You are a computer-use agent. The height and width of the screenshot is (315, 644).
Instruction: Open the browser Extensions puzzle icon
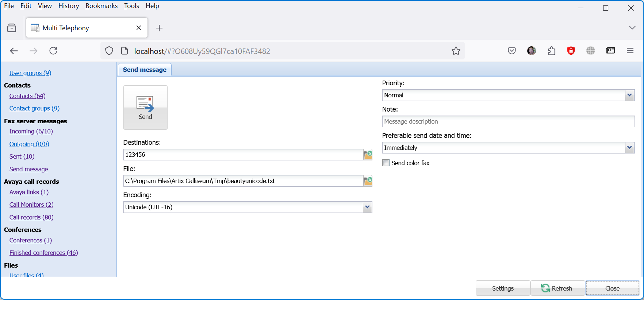[x=551, y=51]
